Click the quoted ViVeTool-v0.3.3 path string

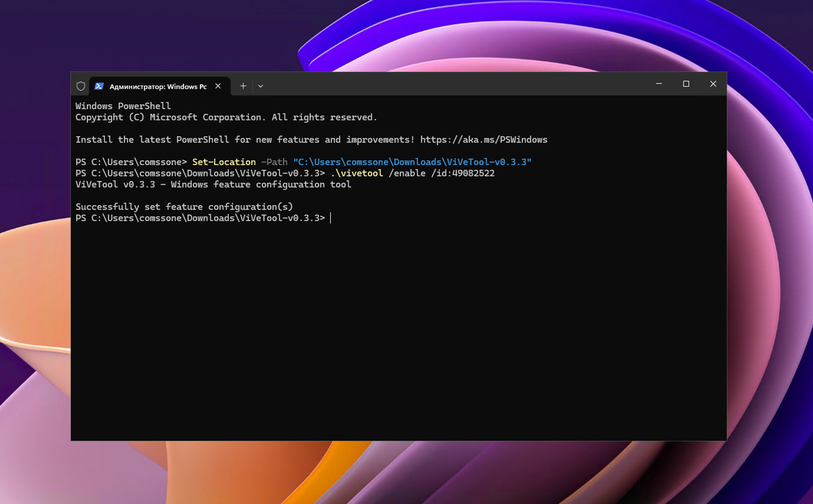412,162
